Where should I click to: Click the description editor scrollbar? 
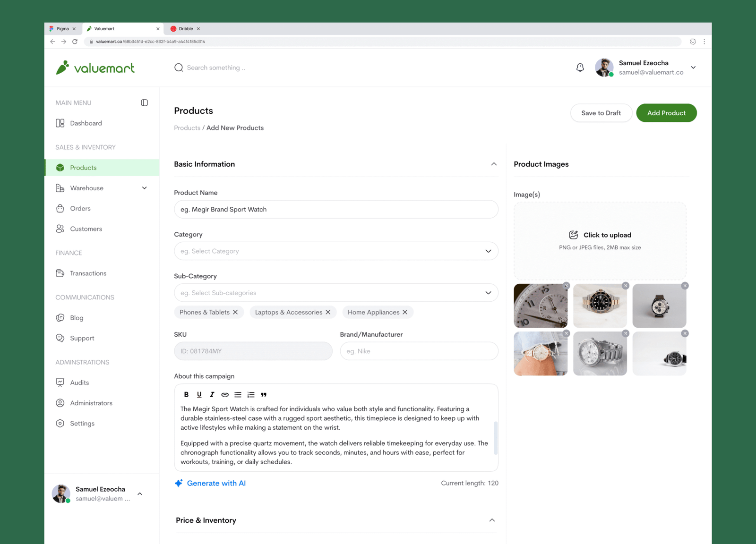[495, 438]
